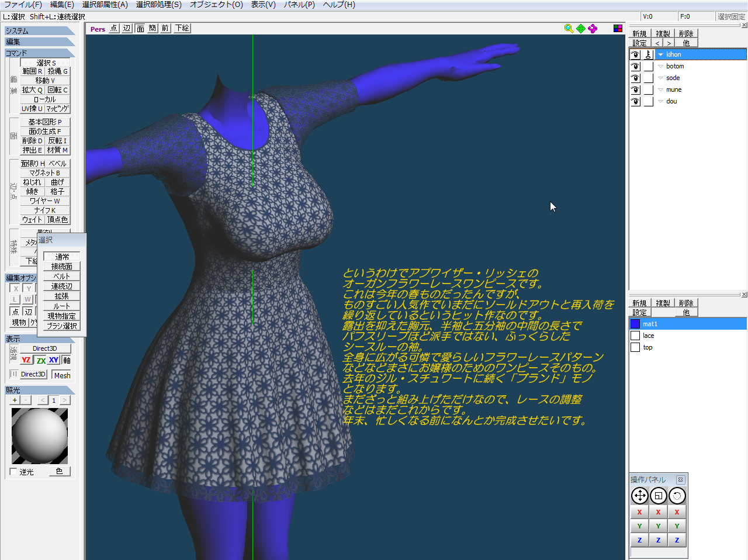Click the four-color view split icon
The width and height of the screenshot is (748, 560).
[x=618, y=28]
